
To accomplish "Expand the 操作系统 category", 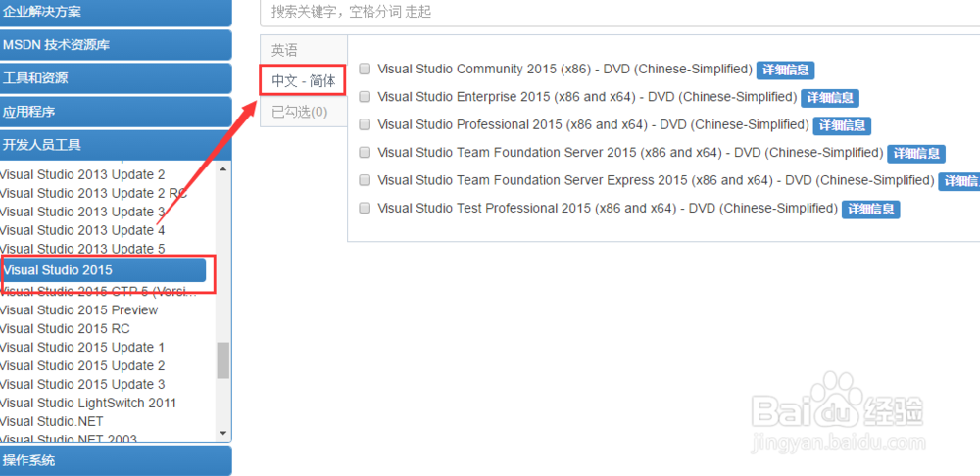I will (116, 461).
